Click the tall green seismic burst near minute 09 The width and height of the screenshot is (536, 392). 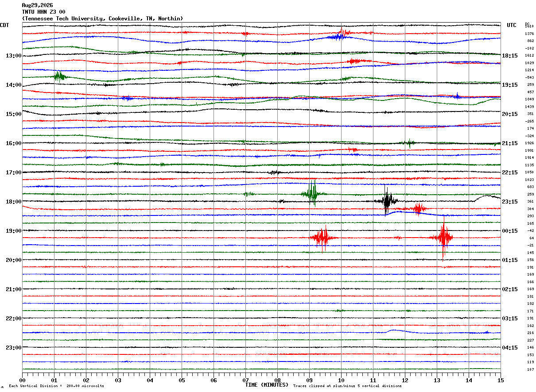313,193
